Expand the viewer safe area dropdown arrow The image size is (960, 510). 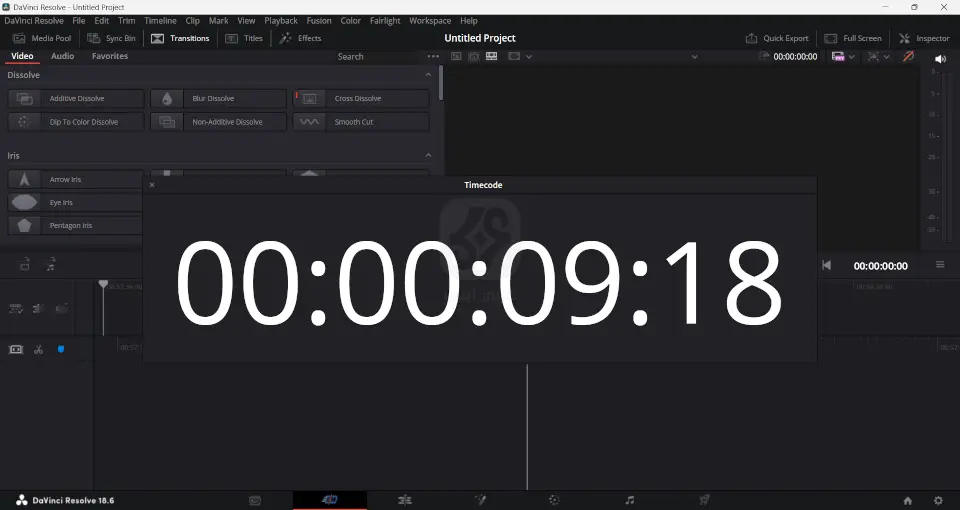pos(529,56)
